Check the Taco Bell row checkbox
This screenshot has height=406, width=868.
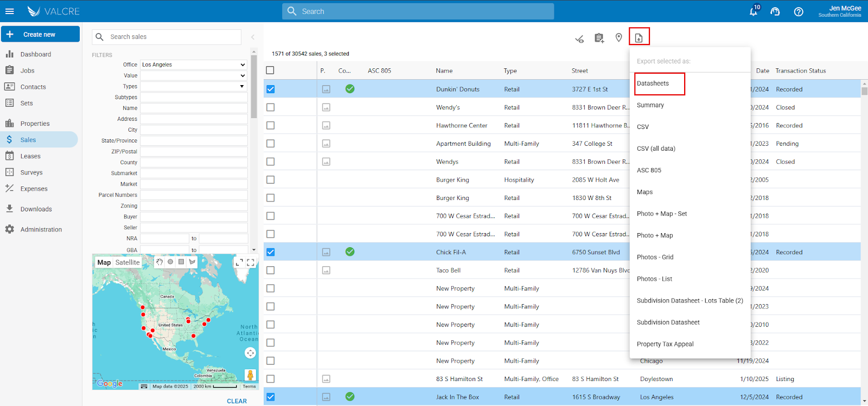(271, 270)
